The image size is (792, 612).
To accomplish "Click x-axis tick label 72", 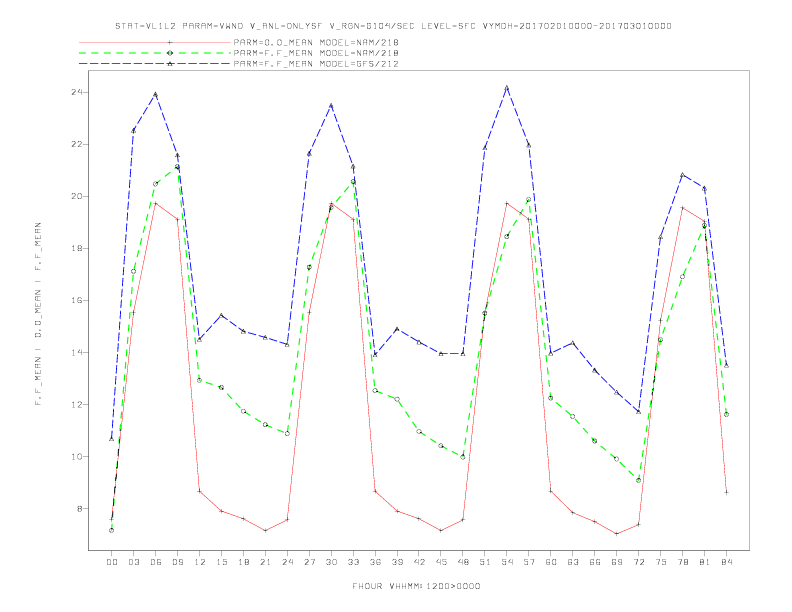I will coord(638,562).
